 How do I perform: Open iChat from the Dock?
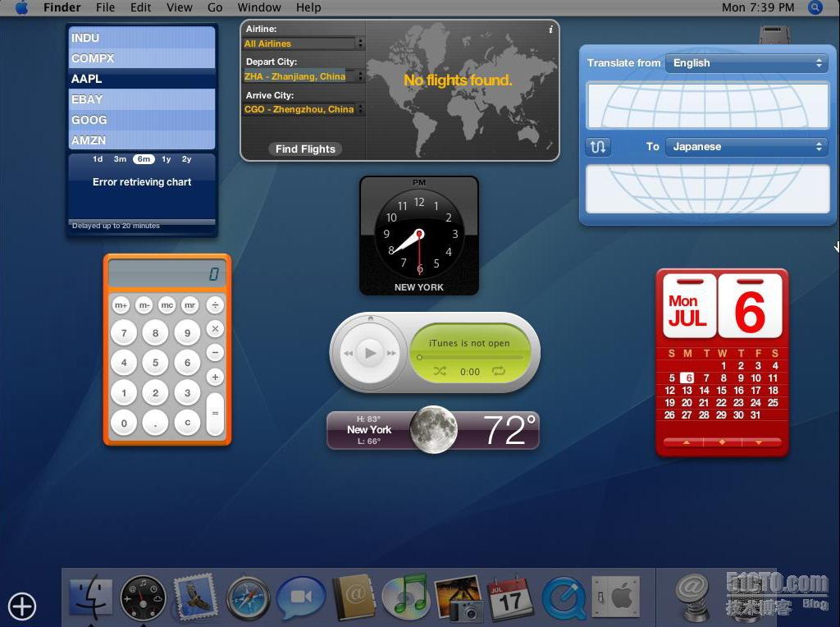pos(300,597)
